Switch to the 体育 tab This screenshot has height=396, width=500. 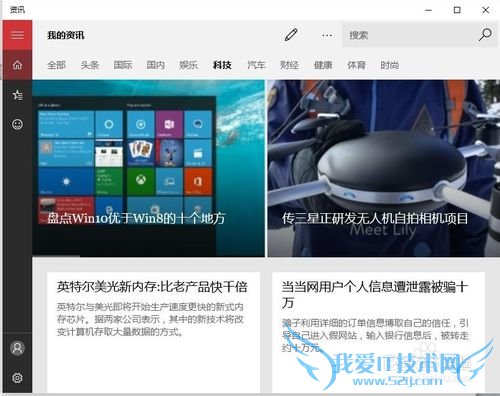pyautogui.click(x=356, y=65)
